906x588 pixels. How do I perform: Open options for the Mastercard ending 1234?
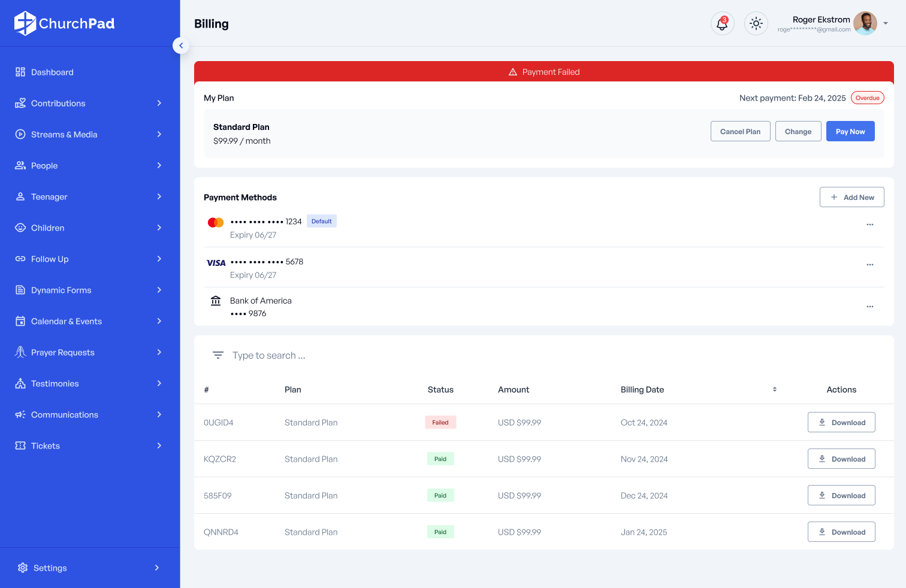pos(869,225)
